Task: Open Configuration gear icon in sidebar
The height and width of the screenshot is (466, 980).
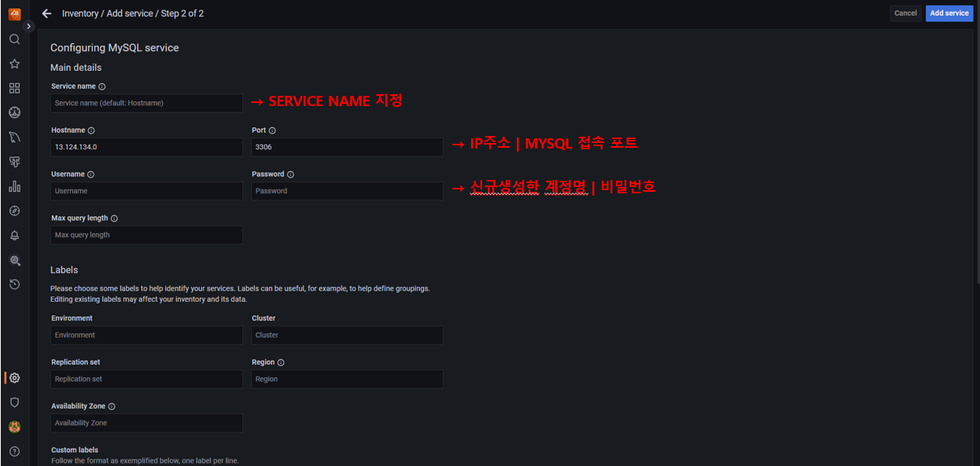Action: pyautogui.click(x=14, y=378)
